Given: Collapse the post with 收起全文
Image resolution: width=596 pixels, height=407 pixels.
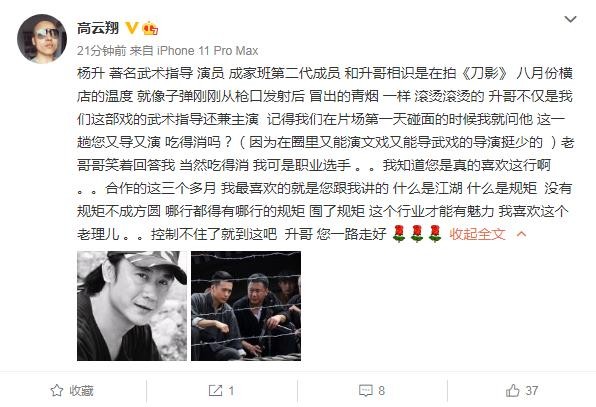Looking at the screenshot, I should point(477,234).
